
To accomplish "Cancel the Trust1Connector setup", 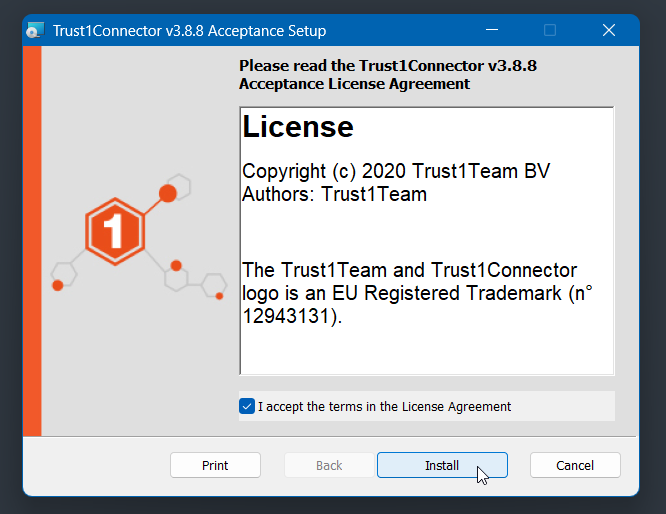I will 575,465.
